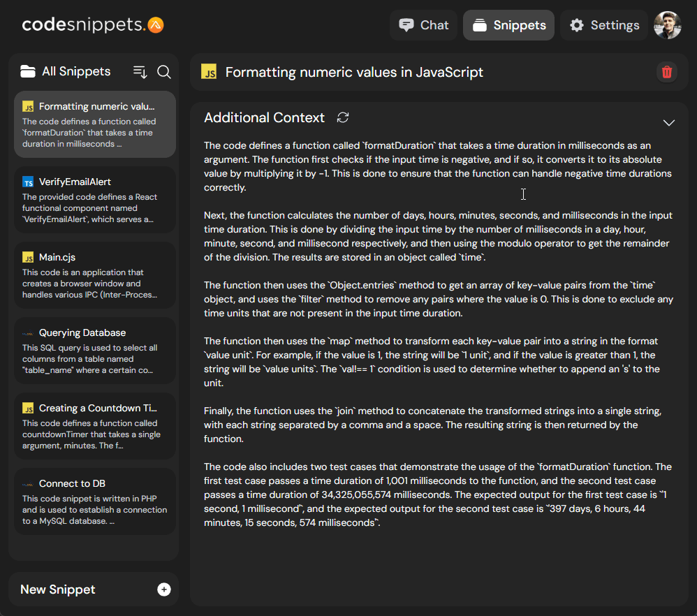Screen dimensions: 697x616
Task: Click the sort snippets icon
Action: (x=140, y=72)
